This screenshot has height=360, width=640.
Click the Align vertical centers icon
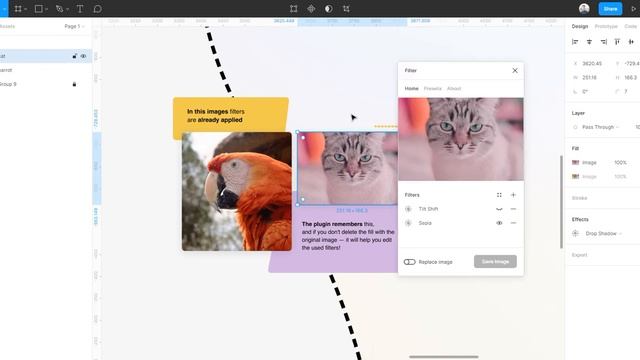pos(631,42)
